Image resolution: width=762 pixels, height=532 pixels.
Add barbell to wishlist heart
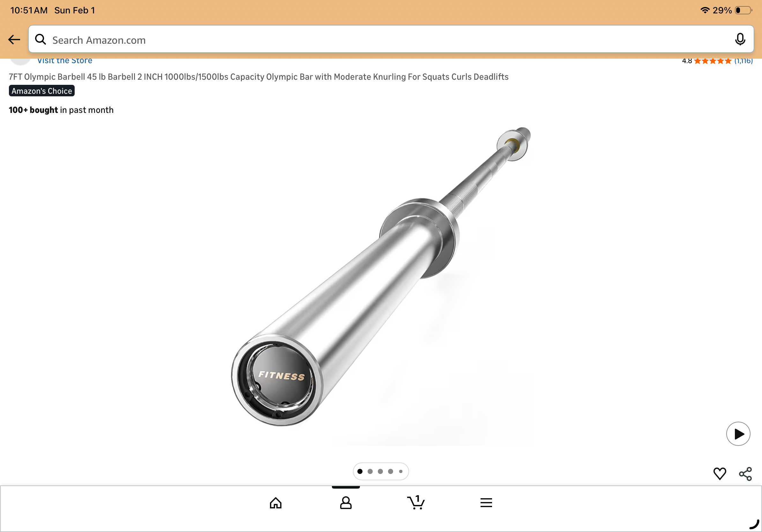click(x=720, y=473)
